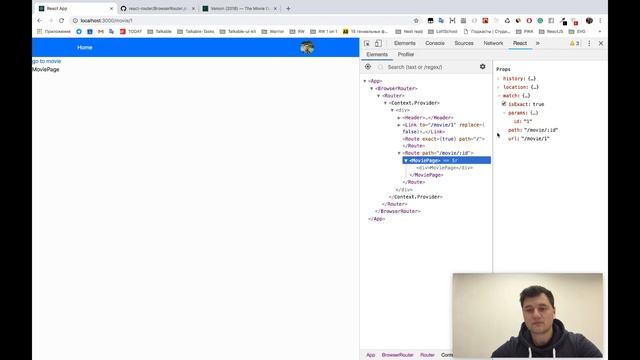Select the div MoviePage child row

click(x=444, y=168)
